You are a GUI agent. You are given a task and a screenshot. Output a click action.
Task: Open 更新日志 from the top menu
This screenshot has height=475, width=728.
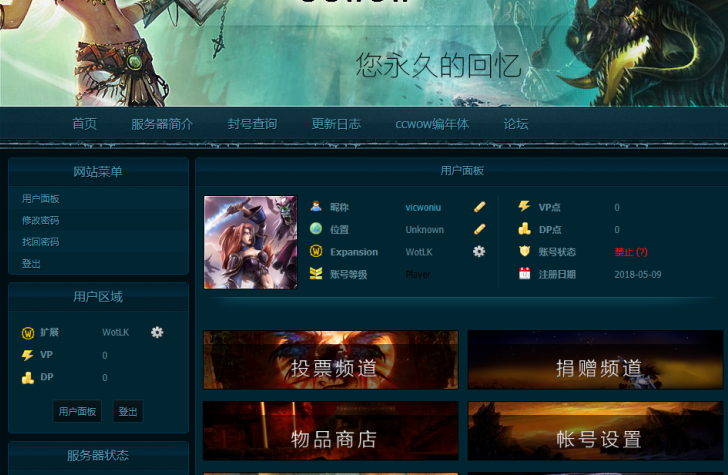click(336, 124)
